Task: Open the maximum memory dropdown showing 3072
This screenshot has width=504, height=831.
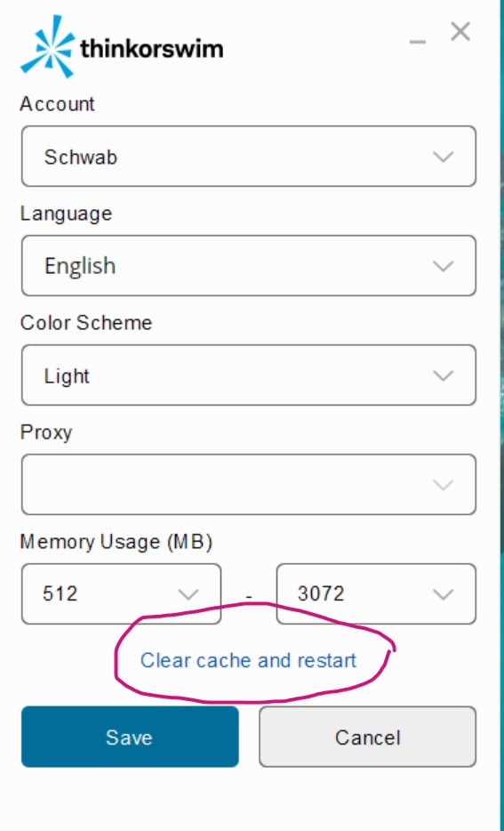Action: [376, 593]
